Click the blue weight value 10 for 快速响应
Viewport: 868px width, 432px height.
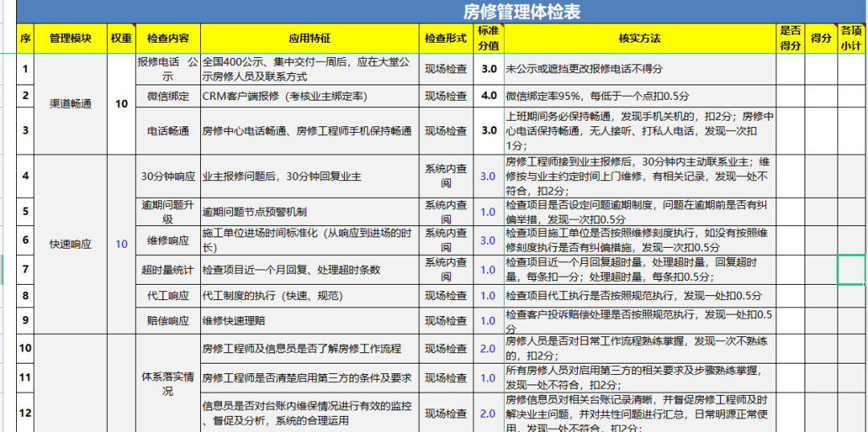pos(121,244)
